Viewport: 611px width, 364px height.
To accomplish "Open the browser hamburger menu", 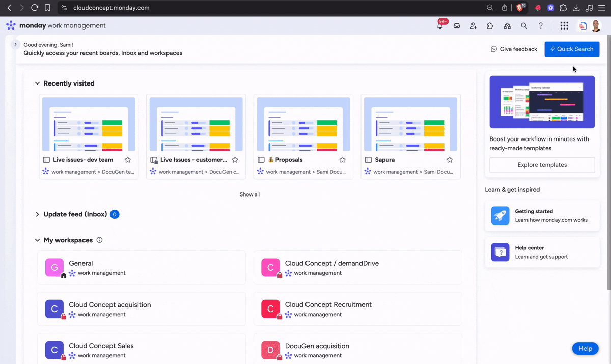I will tap(602, 8).
